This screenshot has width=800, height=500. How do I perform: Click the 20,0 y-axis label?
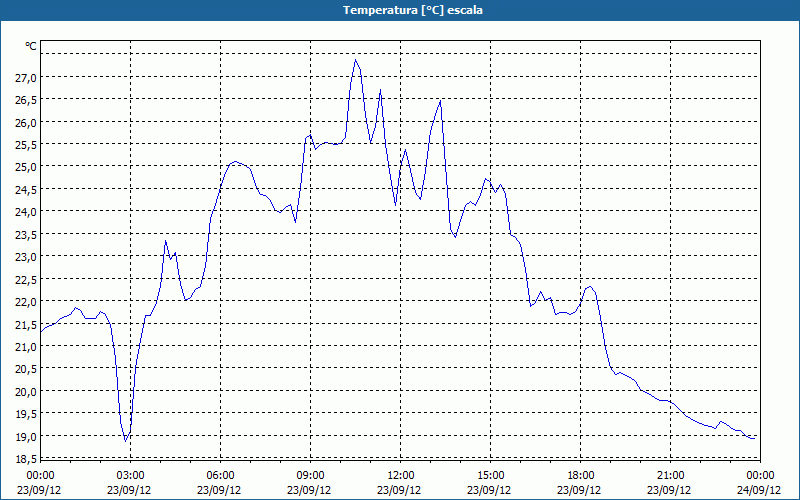pyautogui.click(x=26, y=391)
